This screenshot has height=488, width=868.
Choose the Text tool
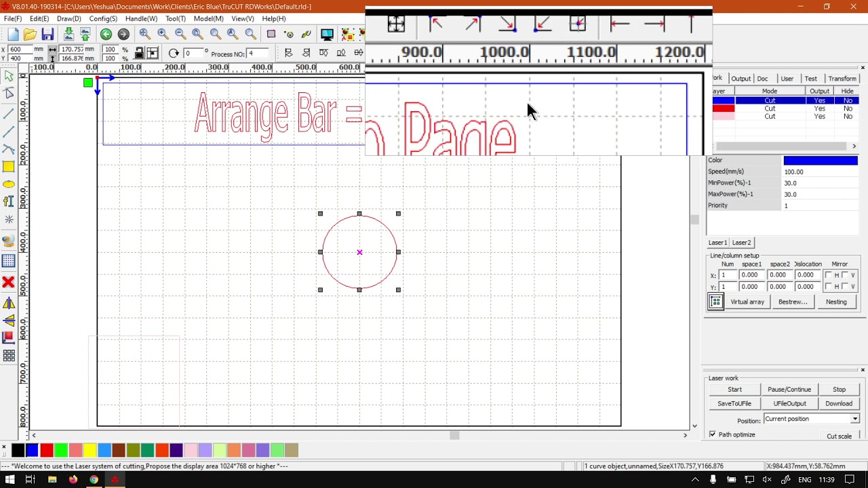[x=9, y=201]
